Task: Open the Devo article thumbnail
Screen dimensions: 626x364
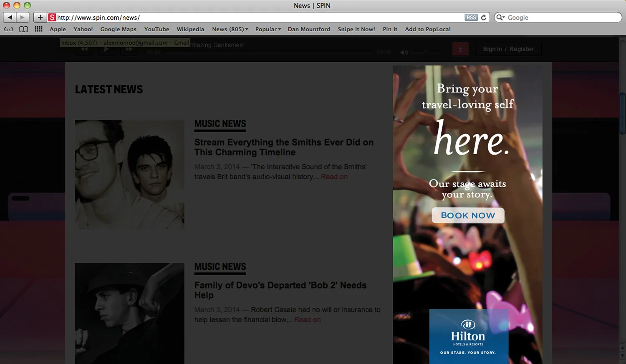Action: tap(129, 313)
